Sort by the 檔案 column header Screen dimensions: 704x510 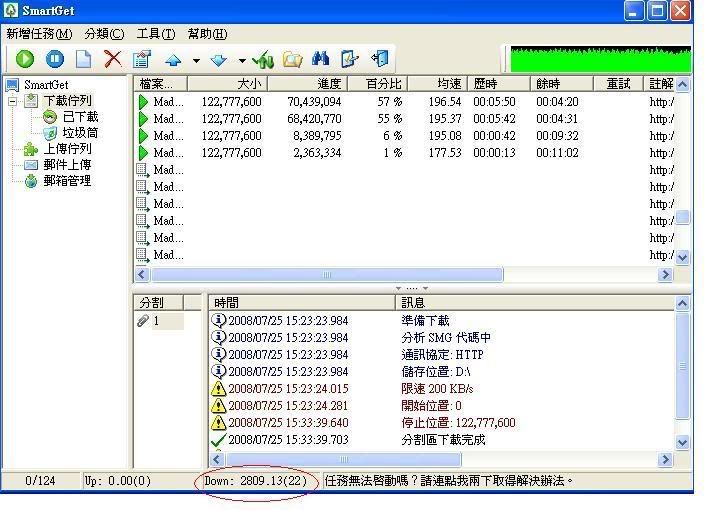161,84
